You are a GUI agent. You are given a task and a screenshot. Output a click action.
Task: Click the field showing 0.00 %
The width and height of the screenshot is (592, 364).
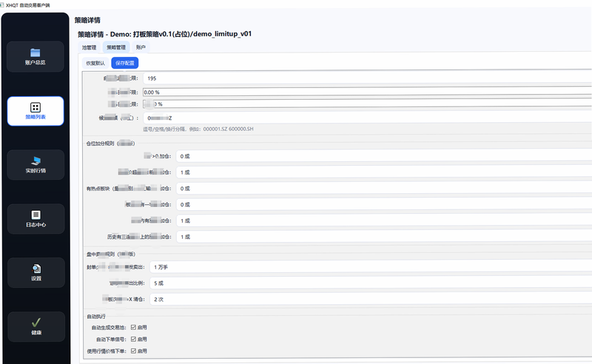point(367,92)
